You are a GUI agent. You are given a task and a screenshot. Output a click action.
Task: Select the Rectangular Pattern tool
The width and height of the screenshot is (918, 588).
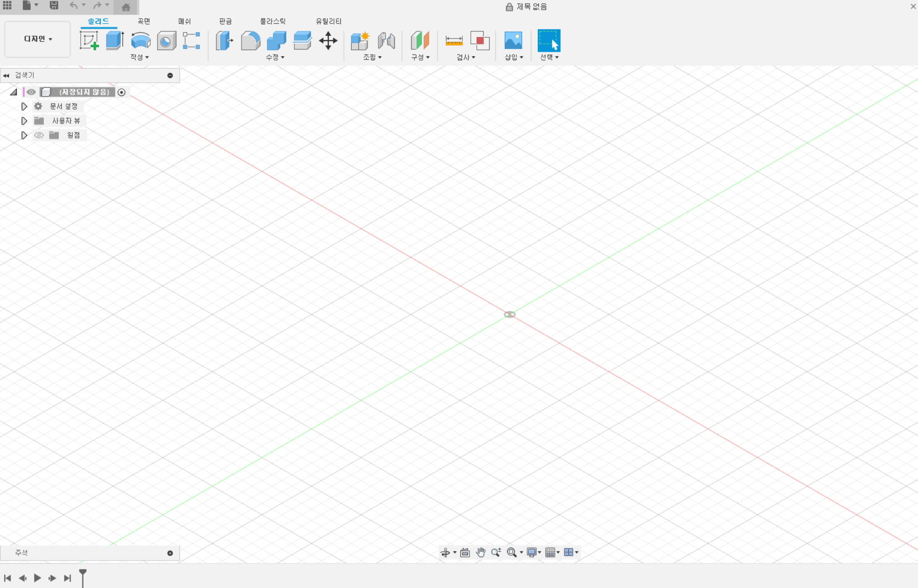point(192,40)
